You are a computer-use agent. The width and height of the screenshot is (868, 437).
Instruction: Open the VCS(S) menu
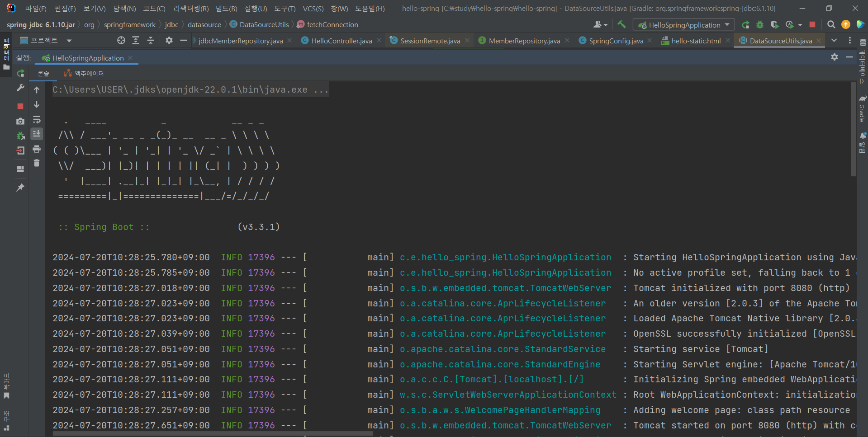pyautogui.click(x=313, y=9)
